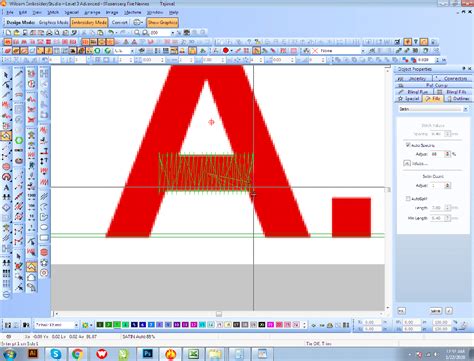Open the Machine menu

(x=132, y=12)
